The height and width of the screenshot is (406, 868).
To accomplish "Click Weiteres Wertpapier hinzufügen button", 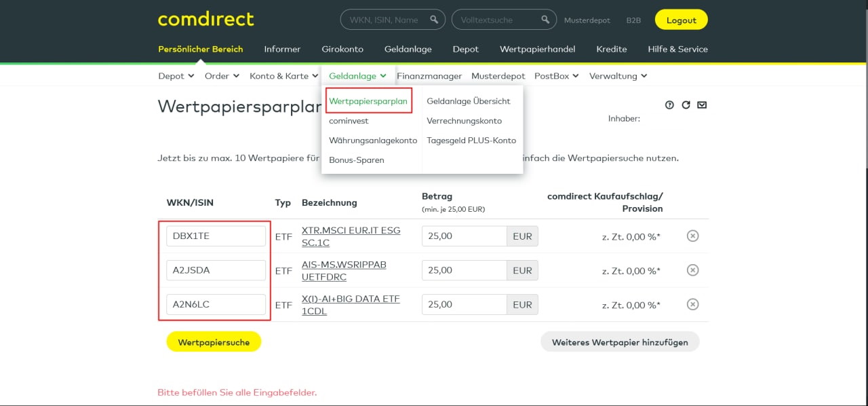I will click(x=619, y=342).
